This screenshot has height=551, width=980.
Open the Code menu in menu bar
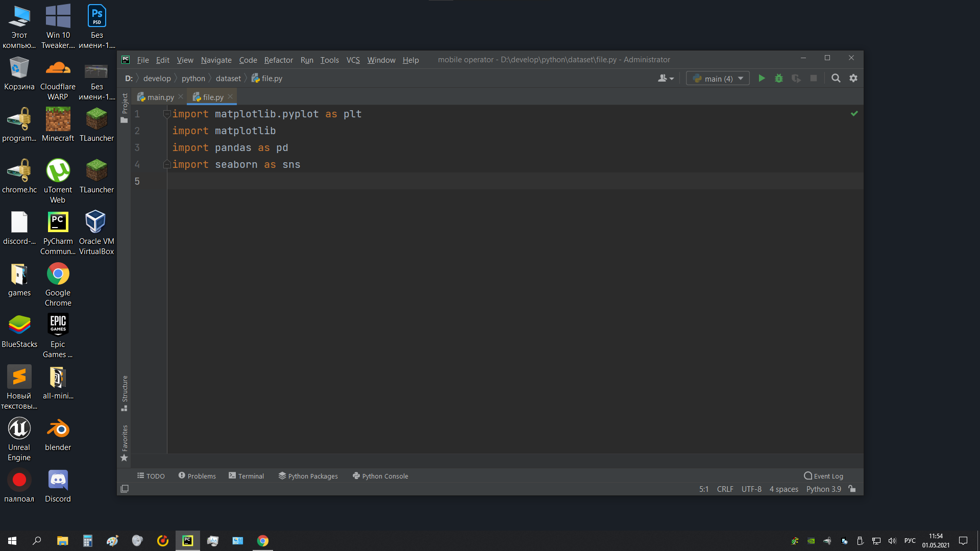coord(248,59)
